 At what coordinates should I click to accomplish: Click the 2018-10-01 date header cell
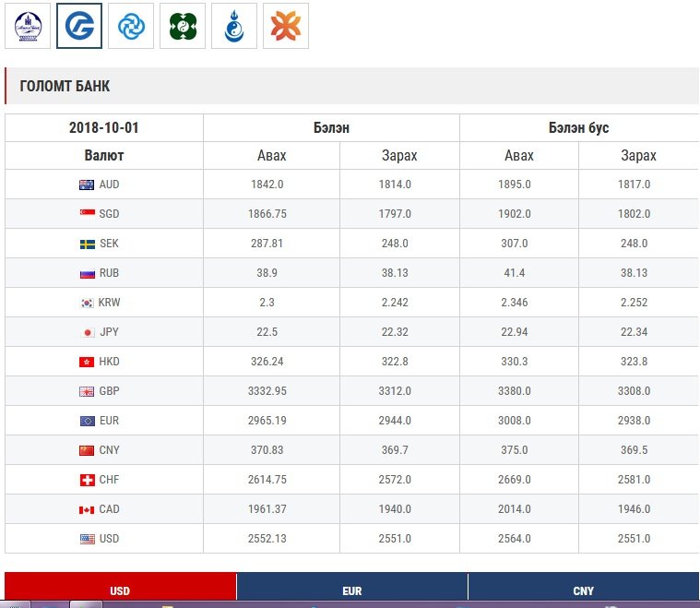(104, 128)
